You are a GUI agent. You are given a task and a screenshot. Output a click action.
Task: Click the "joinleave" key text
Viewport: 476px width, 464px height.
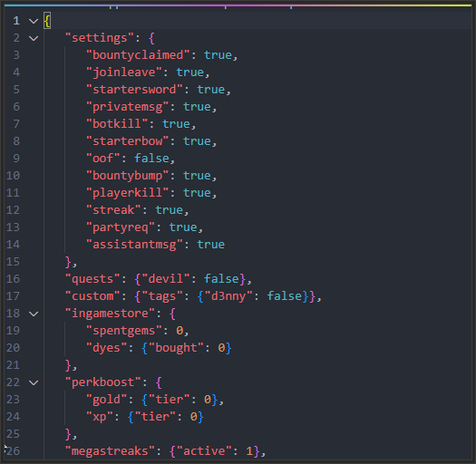[124, 72]
